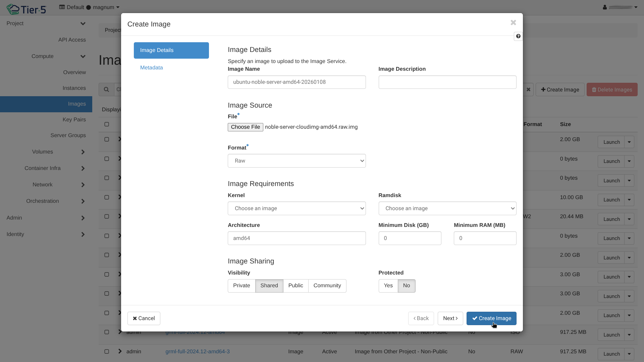Viewport: 644px width, 362px height.
Task: Select the Image Details tab
Action: (x=171, y=50)
